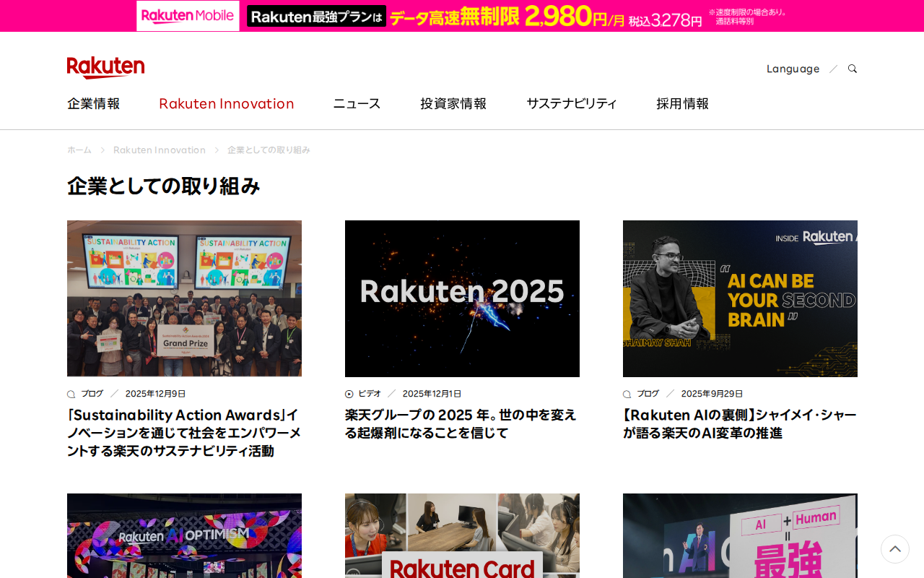Open the 企業情報 menu
This screenshot has width=924, height=578.
click(x=94, y=103)
